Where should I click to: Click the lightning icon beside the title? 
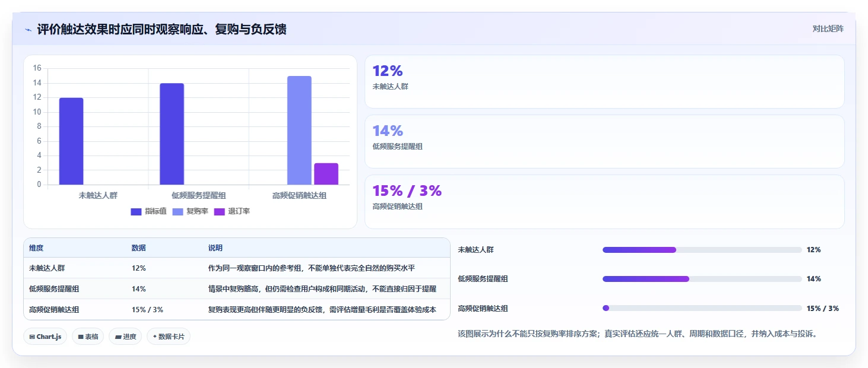click(28, 30)
